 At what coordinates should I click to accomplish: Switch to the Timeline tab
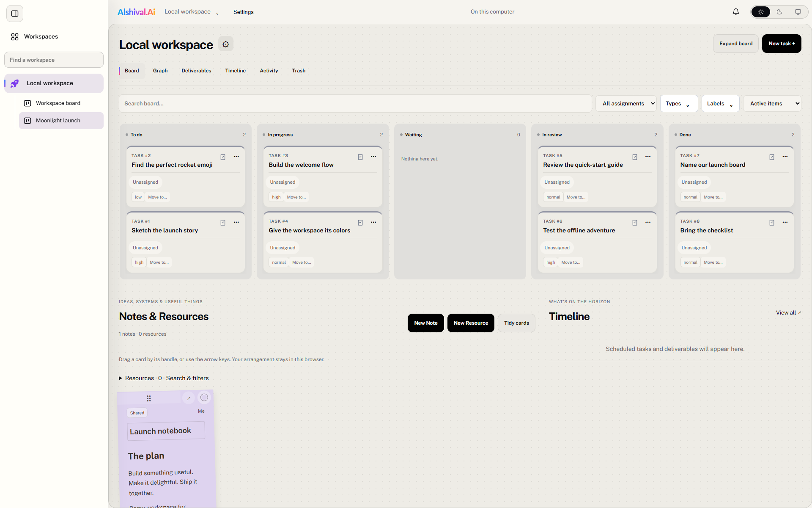236,71
